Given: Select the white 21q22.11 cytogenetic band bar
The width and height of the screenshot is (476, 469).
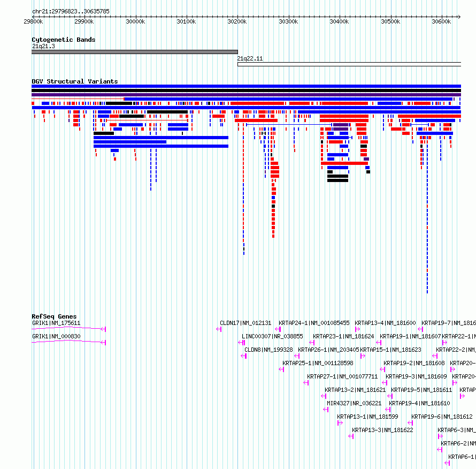Looking at the screenshot, I should point(349,64).
